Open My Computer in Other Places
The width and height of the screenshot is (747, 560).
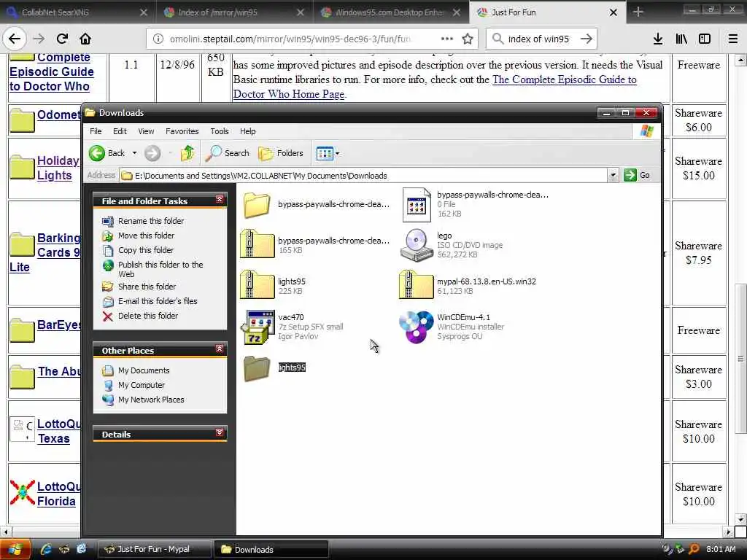tap(141, 385)
